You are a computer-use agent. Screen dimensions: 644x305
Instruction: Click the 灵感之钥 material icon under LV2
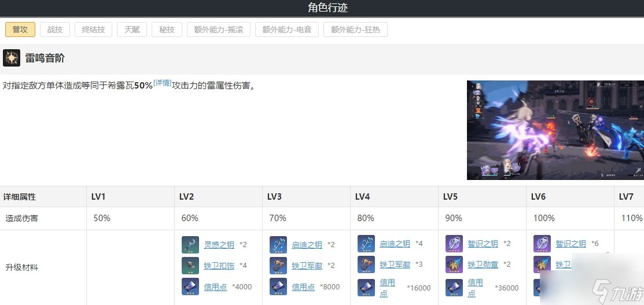(190, 245)
